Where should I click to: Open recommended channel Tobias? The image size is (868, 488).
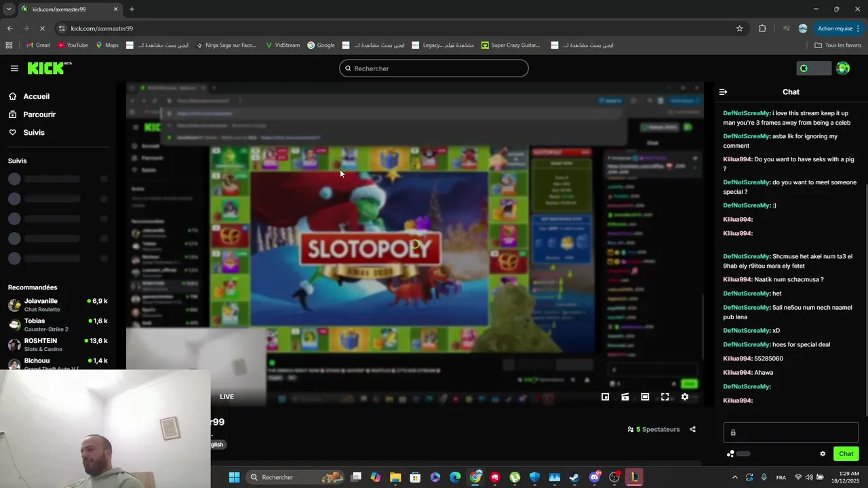(58, 325)
